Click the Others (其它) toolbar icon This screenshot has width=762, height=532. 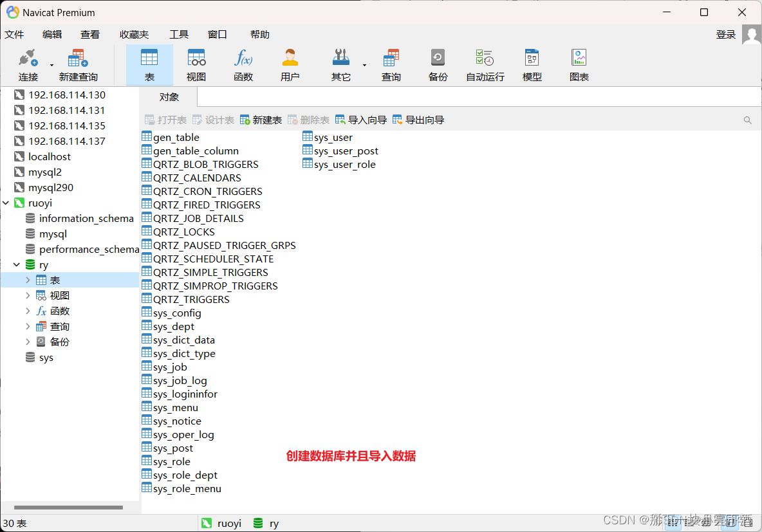click(x=340, y=65)
